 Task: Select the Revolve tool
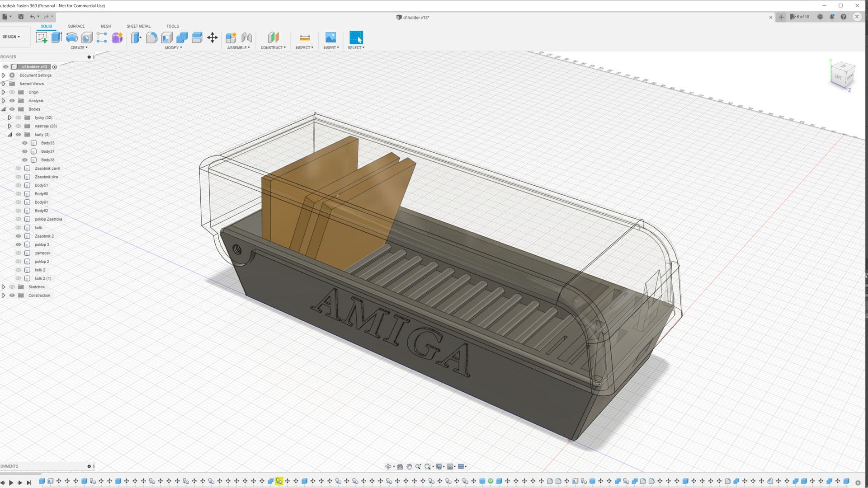coord(72,38)
